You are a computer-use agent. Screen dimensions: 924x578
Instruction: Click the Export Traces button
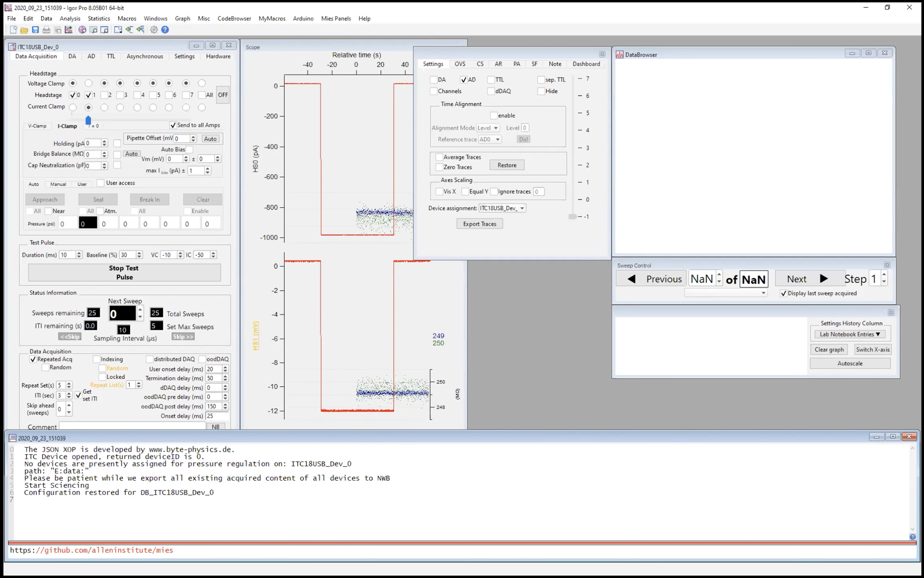click(479, 224)
